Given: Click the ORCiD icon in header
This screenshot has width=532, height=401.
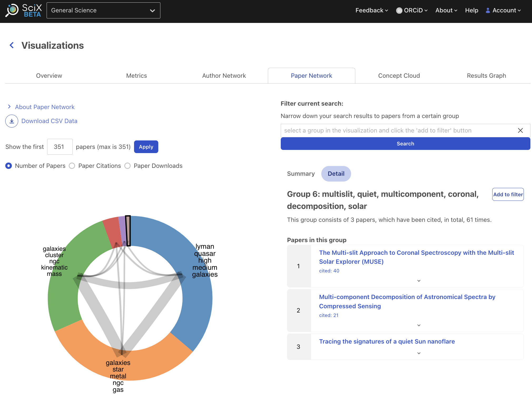Looking at the screenshot, I should (x=399, y=11).
